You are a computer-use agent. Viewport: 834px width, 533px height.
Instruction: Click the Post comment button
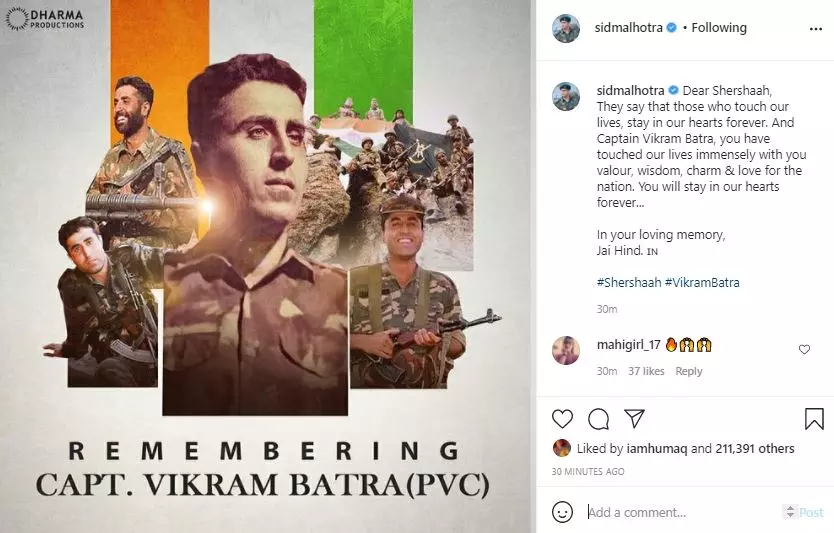coord(811,512)
